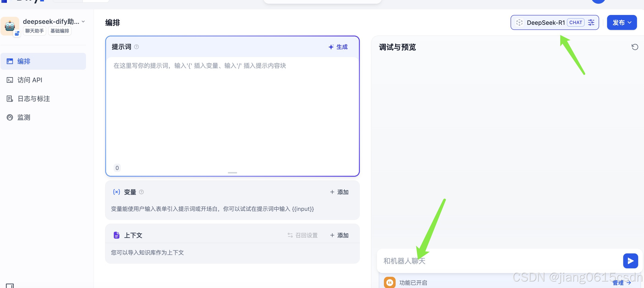Click help icon beside 变量 label
The height and width of the screenshot is (288, 644).
click(141, 192)
